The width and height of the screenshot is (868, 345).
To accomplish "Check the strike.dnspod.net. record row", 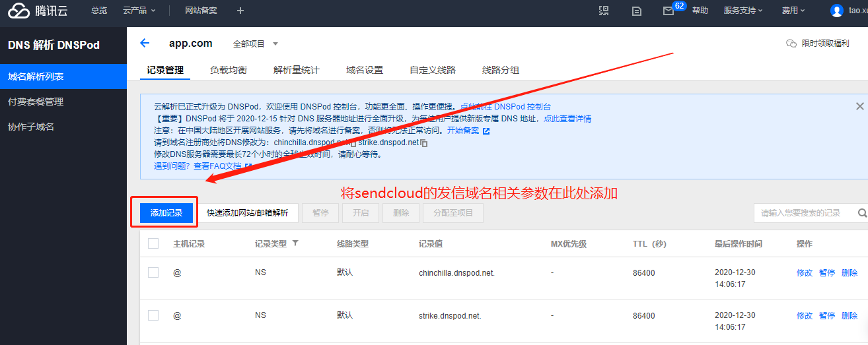I will [x=153, y=315].
